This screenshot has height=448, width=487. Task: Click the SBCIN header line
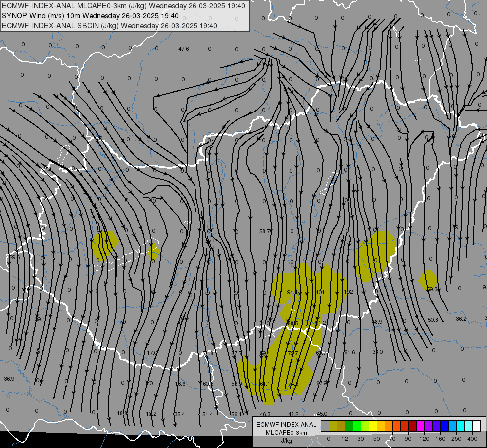(109, 26)
